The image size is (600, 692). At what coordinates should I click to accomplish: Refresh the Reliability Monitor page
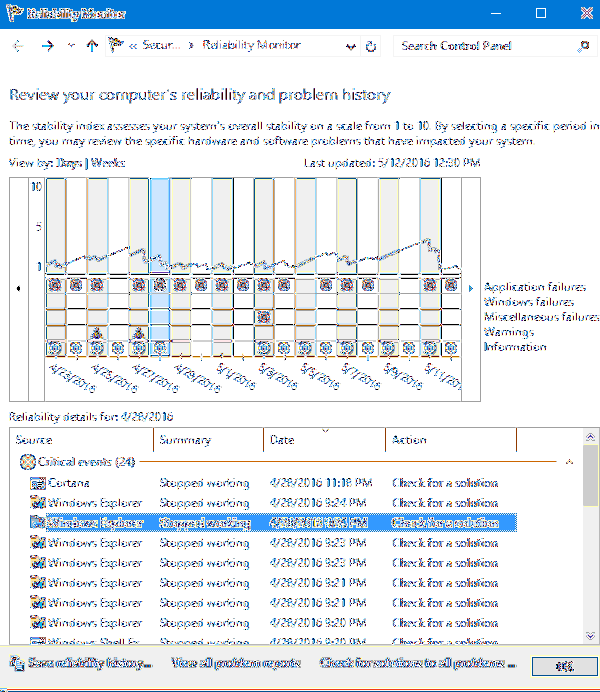pos(371,46)
